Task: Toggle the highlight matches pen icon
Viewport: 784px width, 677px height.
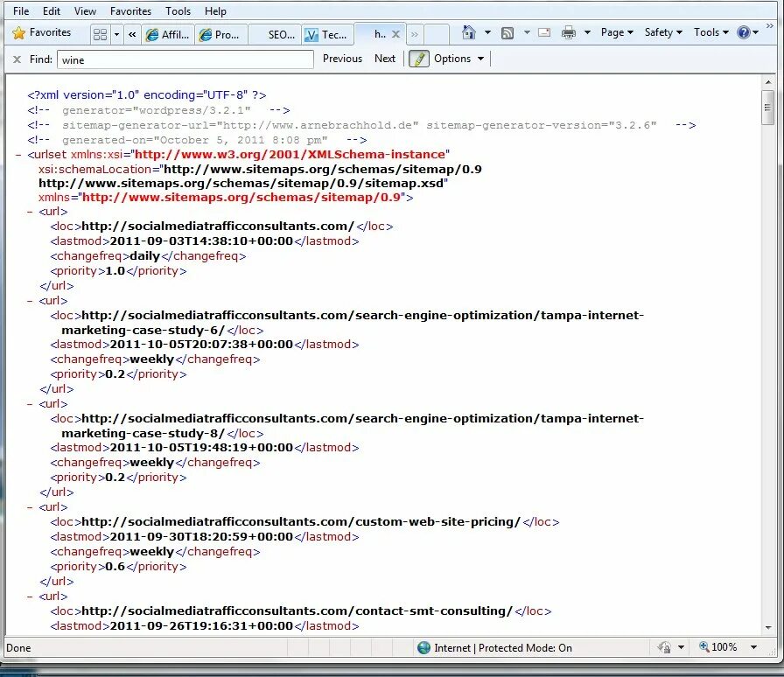Action: click(x=419, y=59)
